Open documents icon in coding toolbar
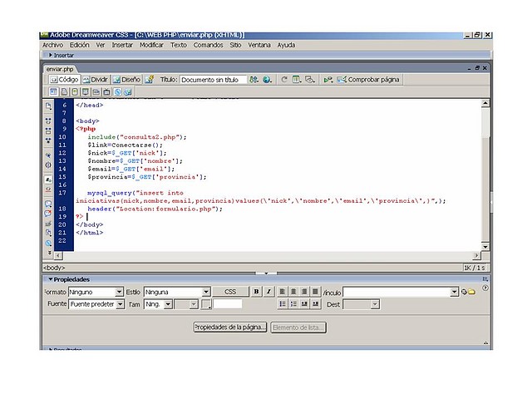The height and width of the screenshot is (399, 532). [x=48, y=106]
